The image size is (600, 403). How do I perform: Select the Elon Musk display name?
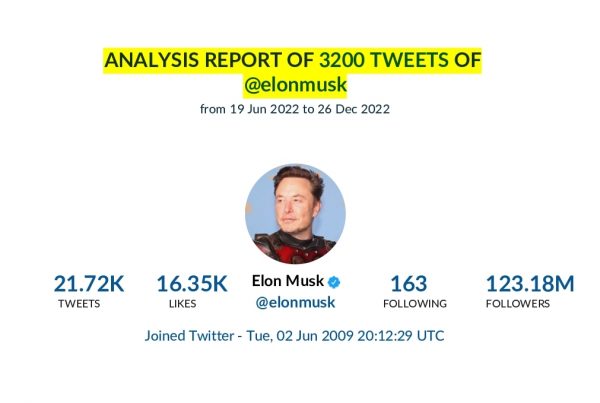click(288, 281)
